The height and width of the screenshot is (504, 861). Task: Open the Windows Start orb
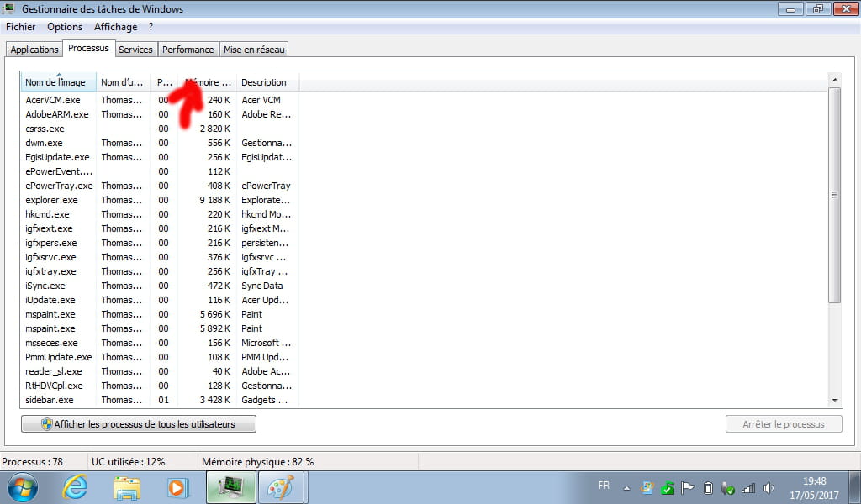coord(23,487)
